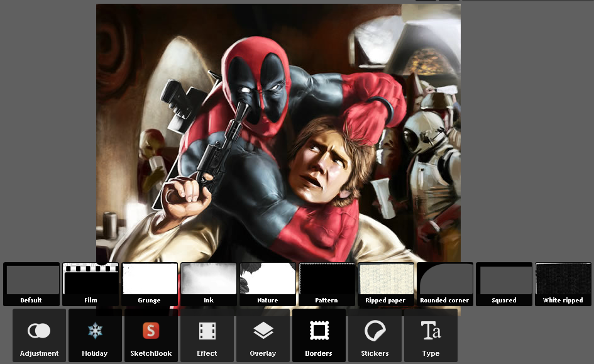The image size is (594, 364).
Task: Select the Borders category
Action: (x=319, y=335)
